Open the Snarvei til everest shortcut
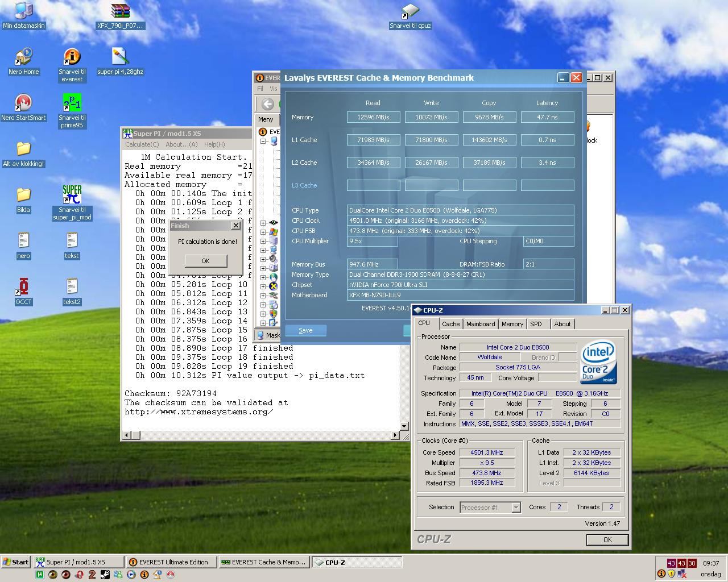The image size is (728, 582). [72, 65]
